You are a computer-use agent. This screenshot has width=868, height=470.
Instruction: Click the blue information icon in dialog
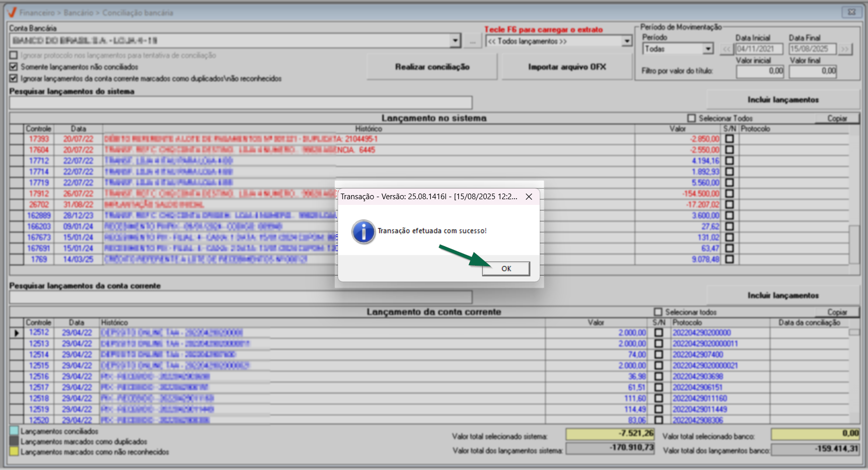click(363, 232)
